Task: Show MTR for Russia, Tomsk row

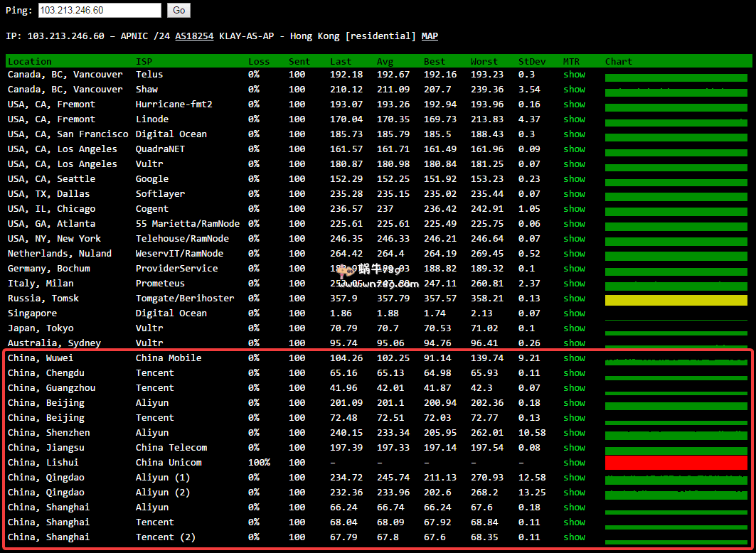Action: (x=574, y=299)
